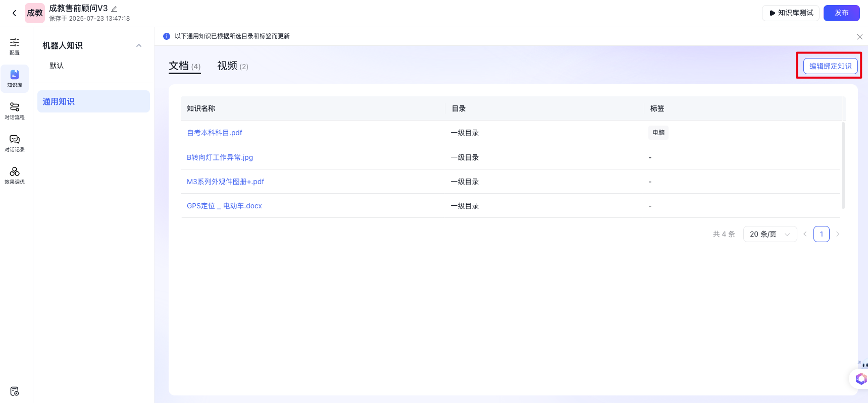
Task: Dismiss the info notification banner
Action: (x=859, y=37)
